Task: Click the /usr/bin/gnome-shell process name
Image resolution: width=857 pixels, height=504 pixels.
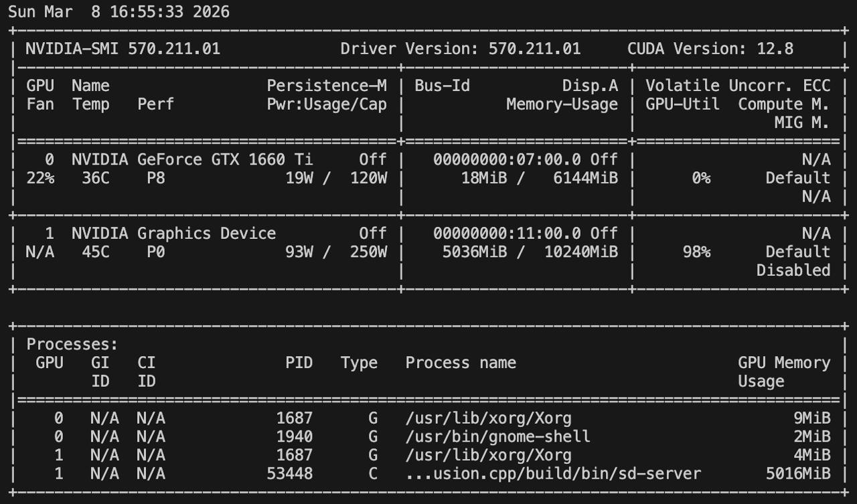Action: 497,437
